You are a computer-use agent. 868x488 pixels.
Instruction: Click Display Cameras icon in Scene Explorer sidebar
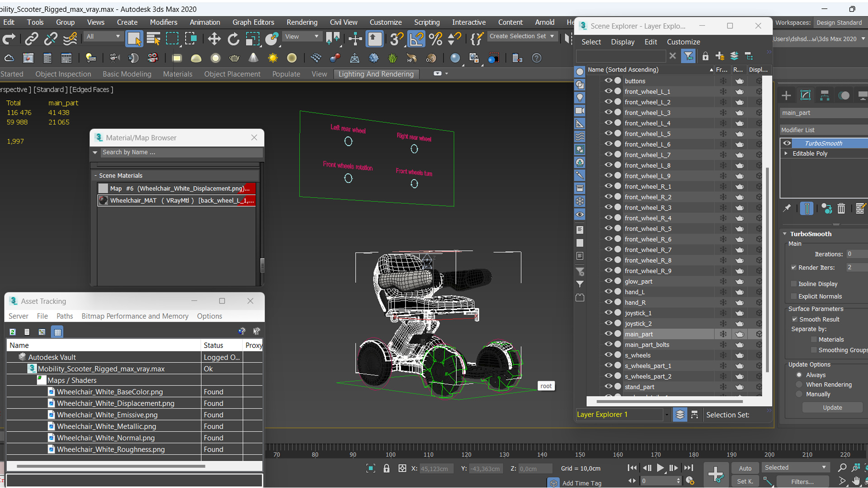coord(580,111)
